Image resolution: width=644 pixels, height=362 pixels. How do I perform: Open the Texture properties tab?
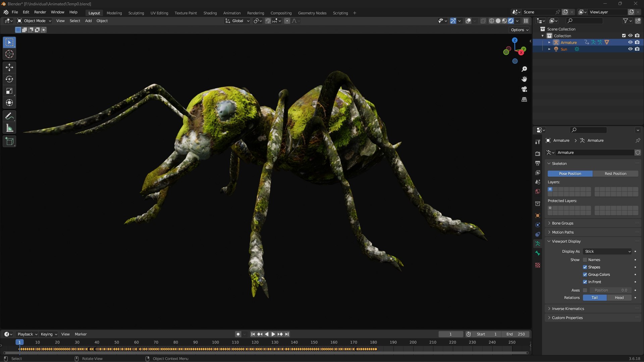click(x=538, y=265)
